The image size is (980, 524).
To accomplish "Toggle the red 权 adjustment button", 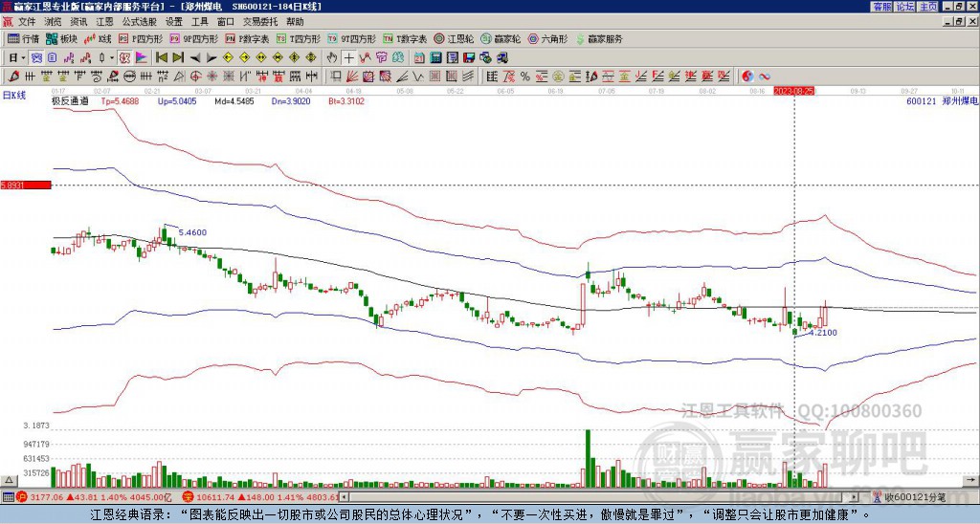I will pyautogui.click(x=124, y=58).
